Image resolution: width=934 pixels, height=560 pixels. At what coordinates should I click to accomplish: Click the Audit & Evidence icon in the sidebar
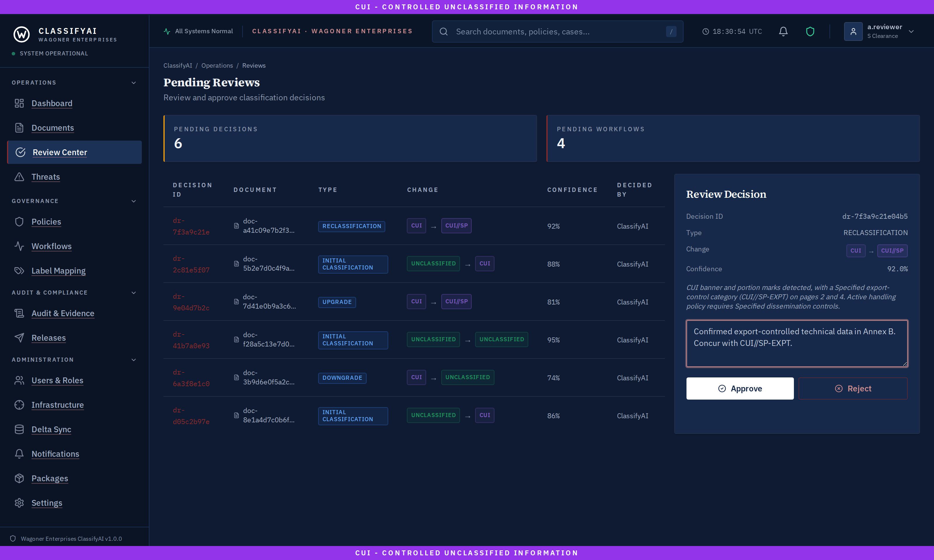(19, 313)
